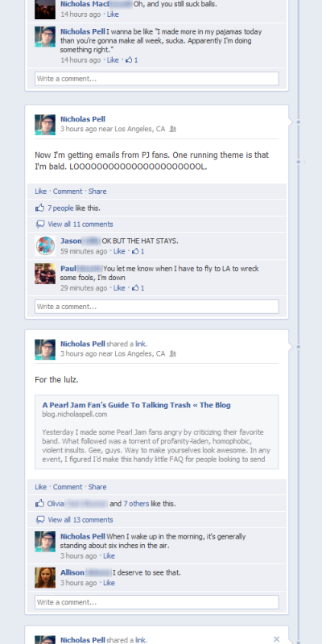Open Allison's profile picture thumbnail
Screen dimensions: 322x644
point(45,577)
